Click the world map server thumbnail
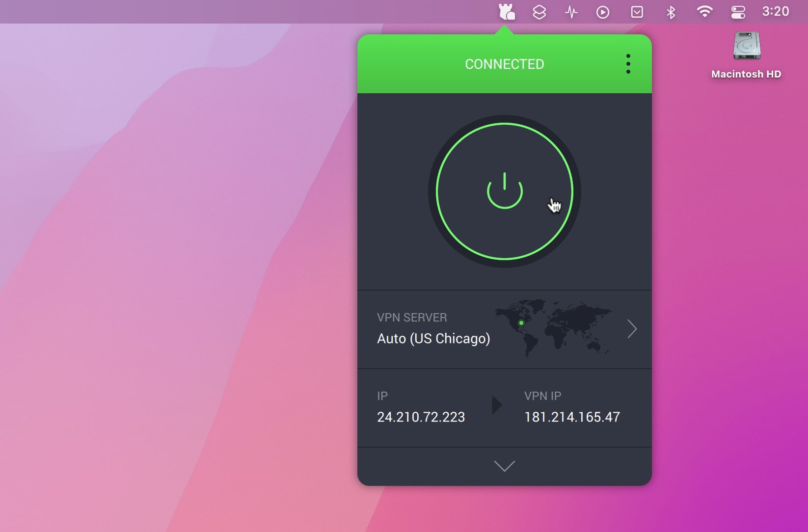This screenshot has height=532, width=808. (553, 327)
